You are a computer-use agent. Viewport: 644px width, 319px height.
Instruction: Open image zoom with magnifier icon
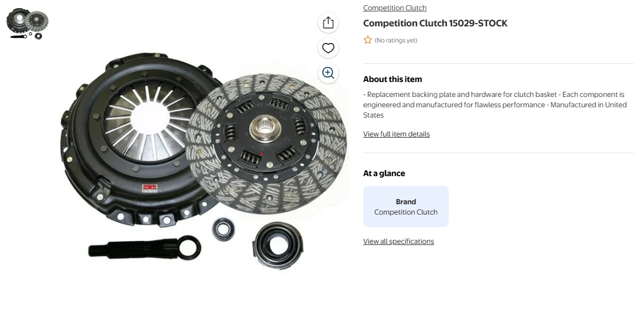pos(328,73)
